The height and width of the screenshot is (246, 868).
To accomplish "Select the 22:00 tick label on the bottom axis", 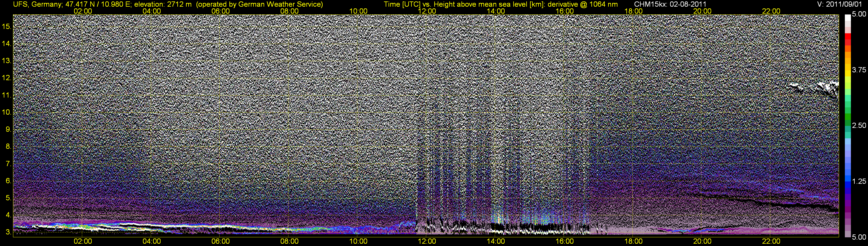I will point(771,241).
